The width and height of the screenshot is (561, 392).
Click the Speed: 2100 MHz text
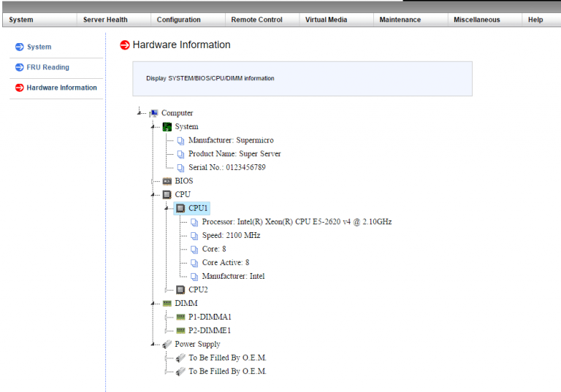[231, 235]
